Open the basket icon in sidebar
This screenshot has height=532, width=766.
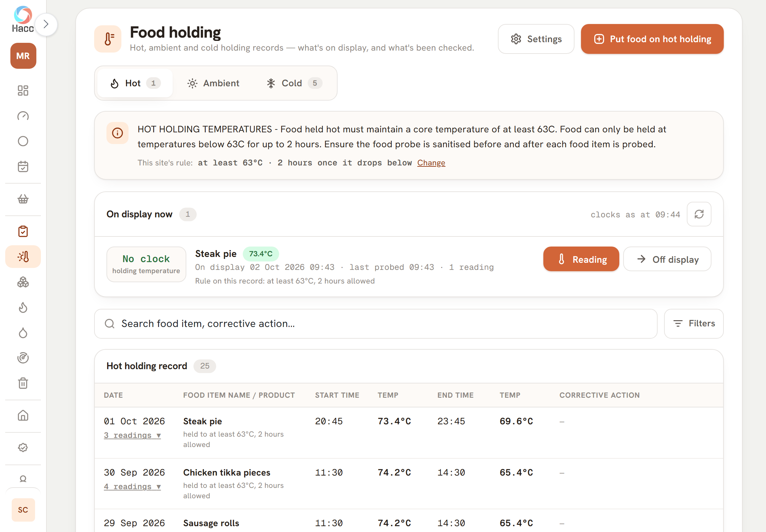(x=23, y=199)
